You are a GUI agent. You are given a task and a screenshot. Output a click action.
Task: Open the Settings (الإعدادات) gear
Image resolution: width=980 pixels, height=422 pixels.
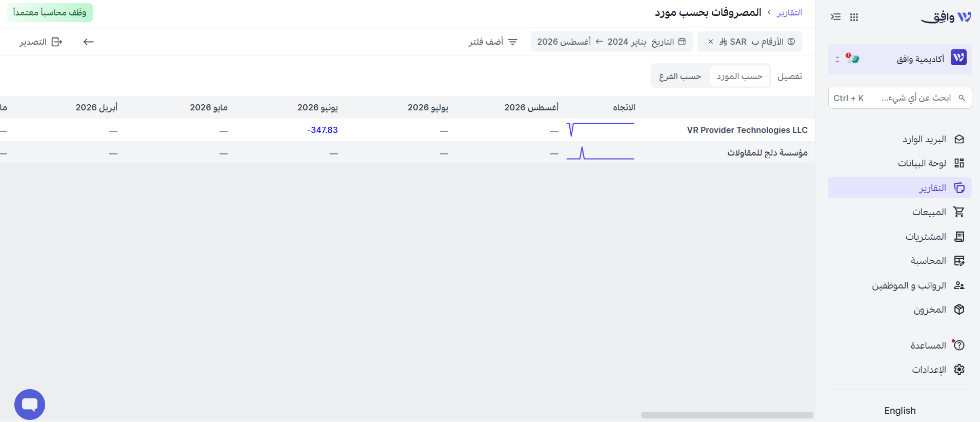coord(959,370)
